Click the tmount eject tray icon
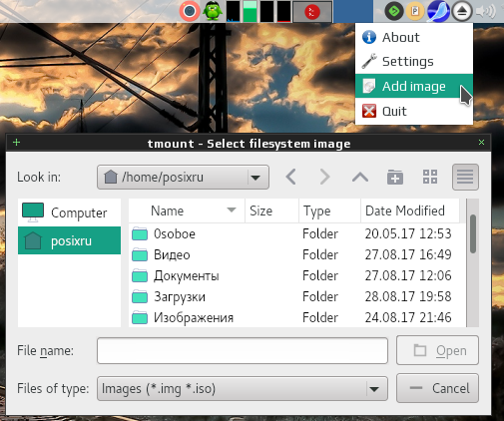 [x=462, y=11]
